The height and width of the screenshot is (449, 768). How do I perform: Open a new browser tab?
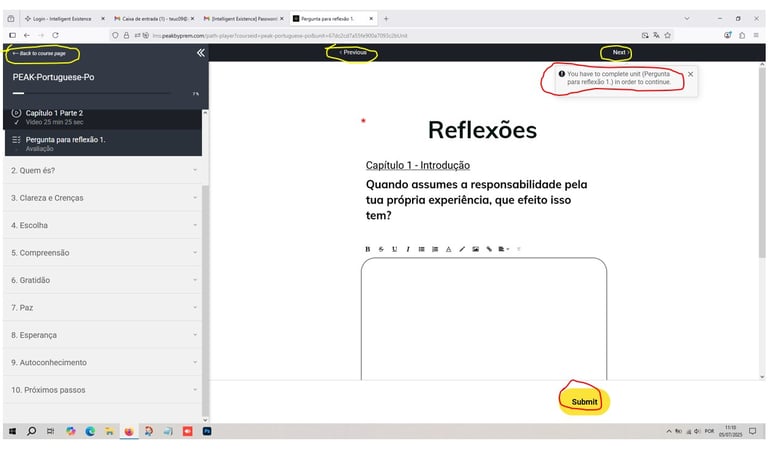point(386,19)
